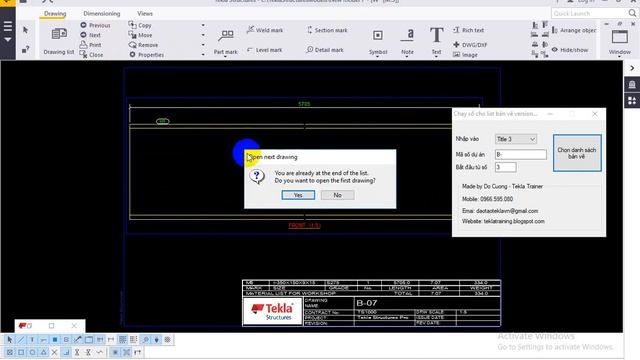This screenshot has height=360, width=640.
Task: Create a Detail mark
Action: [x=325, y=50]
